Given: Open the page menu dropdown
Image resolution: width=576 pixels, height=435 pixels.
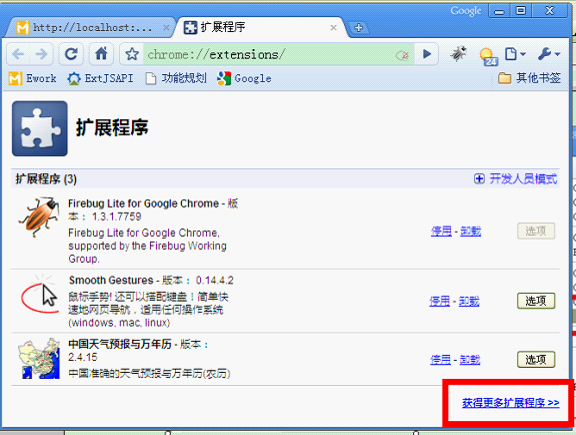Looking at the screenshot, I should pos(515,54).
